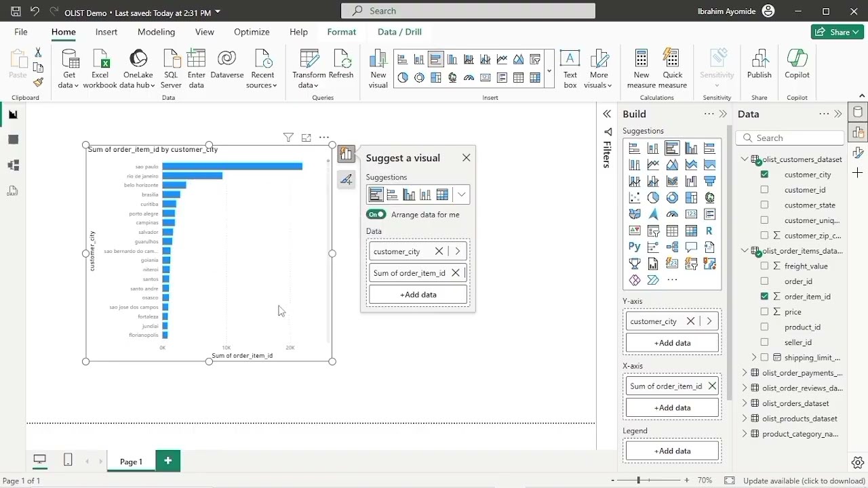Switch to the Format ribbon tab
868x488 pixels.
click(341, 32)
